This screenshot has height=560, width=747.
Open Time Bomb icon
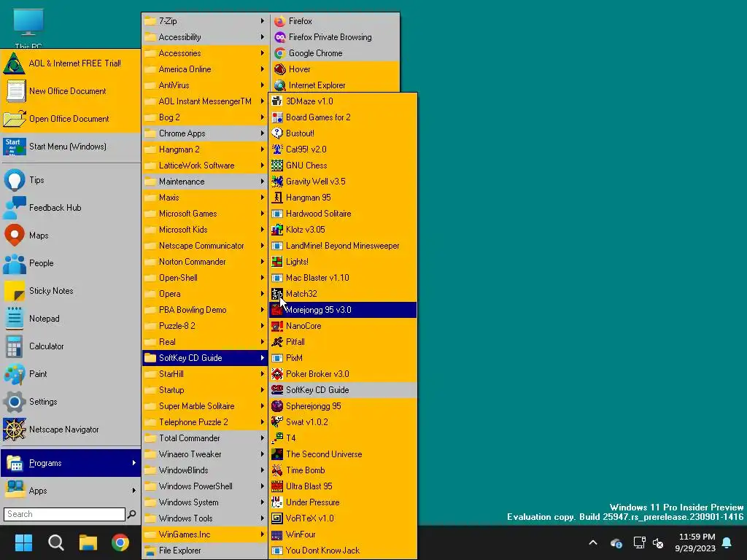[276, 470]
